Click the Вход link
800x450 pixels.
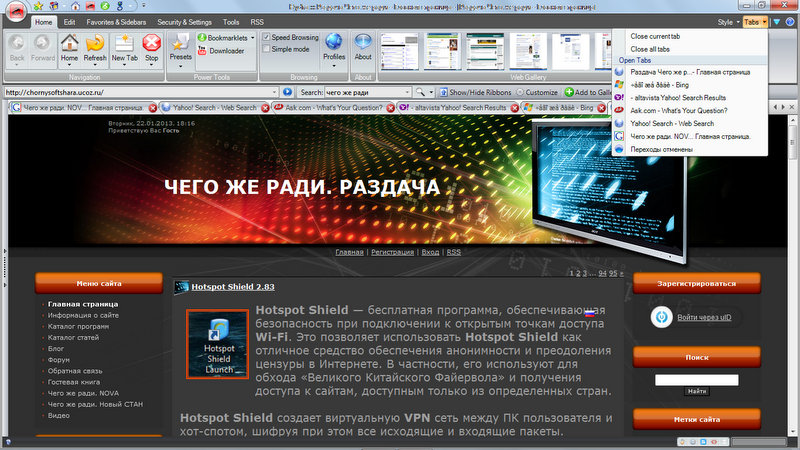pyautogui.click(x=430, y=252)
